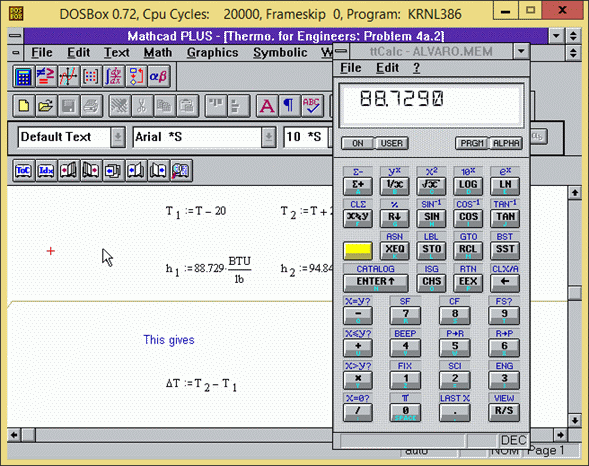
Task: Open the Idx index button
Action: [x=46, y=171]
